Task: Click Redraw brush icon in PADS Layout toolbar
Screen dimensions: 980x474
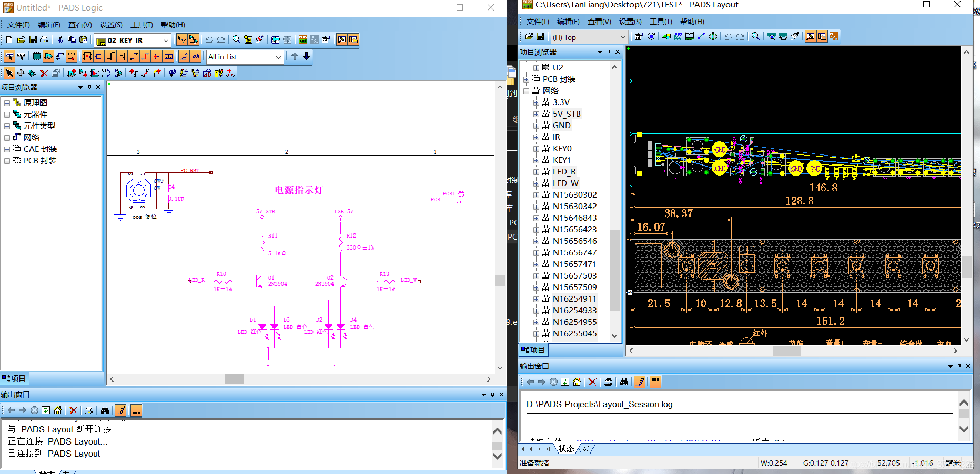Action: tap(795, 36)
